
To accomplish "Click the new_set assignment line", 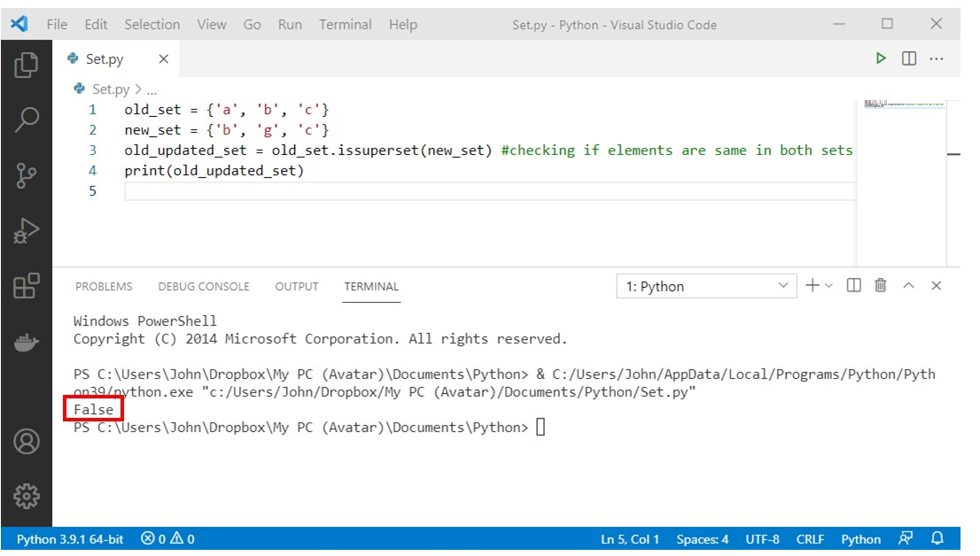I will (x=226, y=130).
